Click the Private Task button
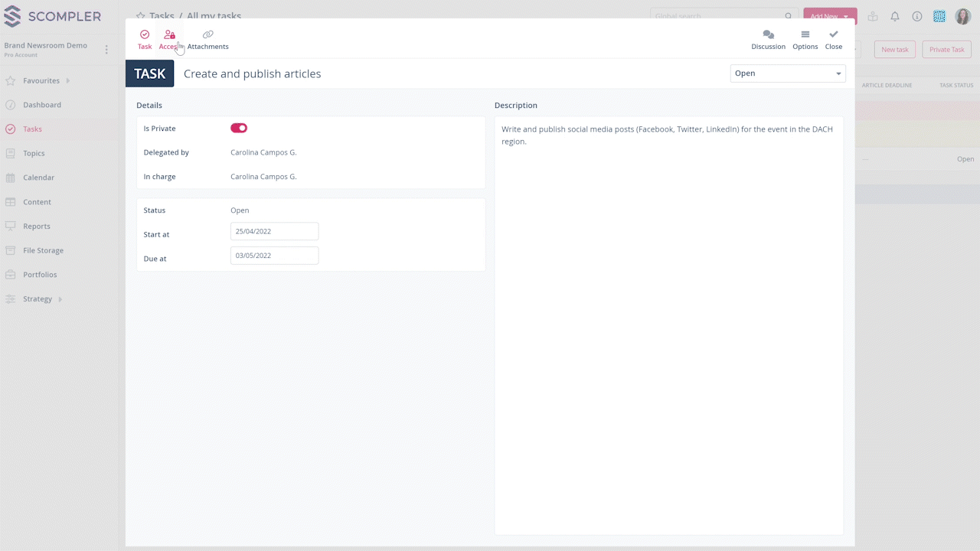980x551 pixels. click(x=946, y=50)
